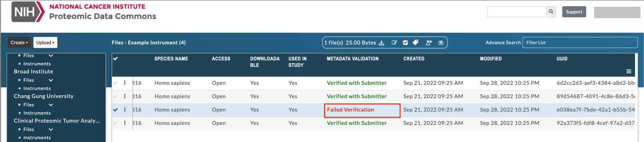Click the download-to-box icon in toolbar
The width and height of the screenshot is (644, 142).
(x=441, y=43)
